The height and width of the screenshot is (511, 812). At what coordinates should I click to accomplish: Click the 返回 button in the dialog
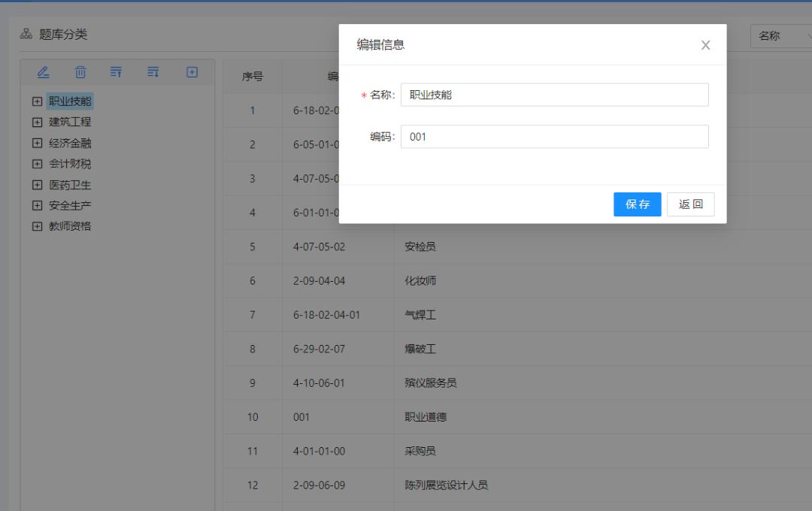point(690,204)
